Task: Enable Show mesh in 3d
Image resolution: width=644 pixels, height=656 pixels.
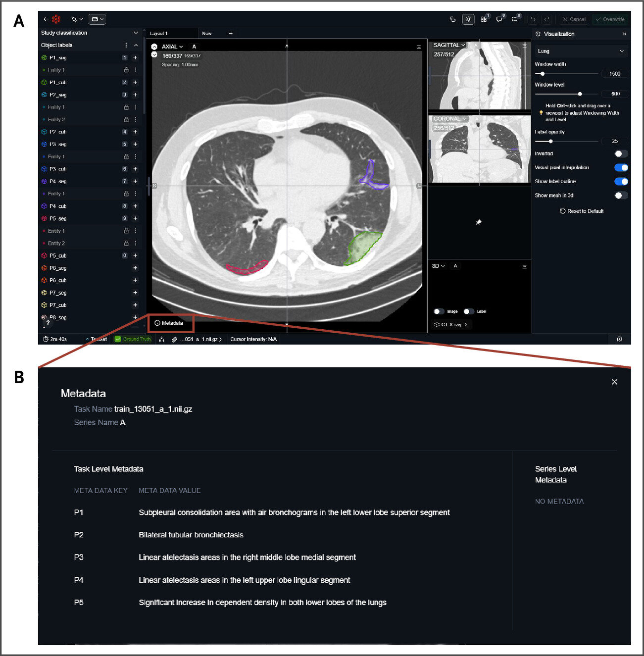Action: point(621,195)
